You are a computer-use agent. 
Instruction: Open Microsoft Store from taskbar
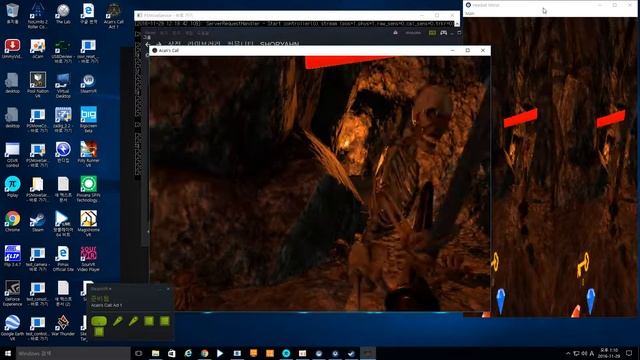click(x=171, y=353)
